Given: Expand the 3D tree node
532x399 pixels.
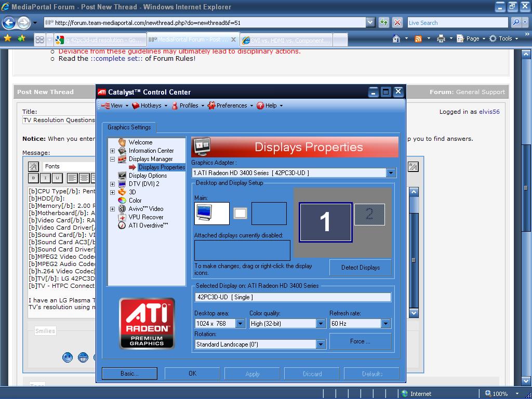Looking at the screenshot, I should (112, 192).
